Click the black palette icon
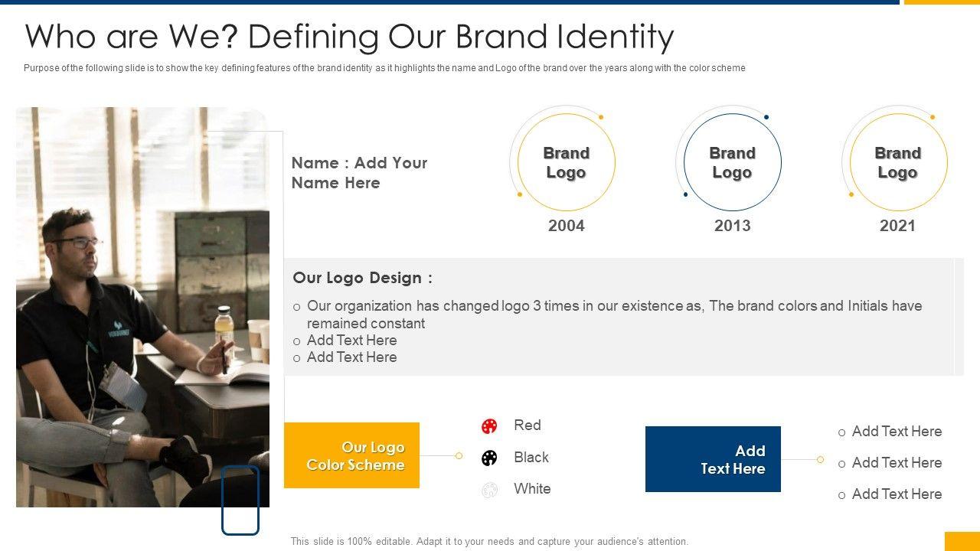The image size is (980, 551). click(x=489, y=458)
